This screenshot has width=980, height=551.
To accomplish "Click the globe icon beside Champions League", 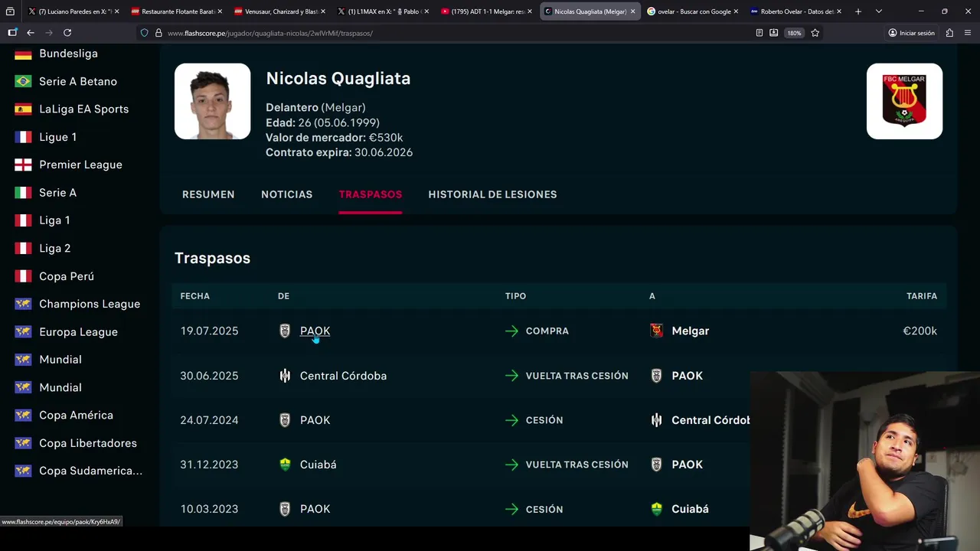I will point(23,304).
